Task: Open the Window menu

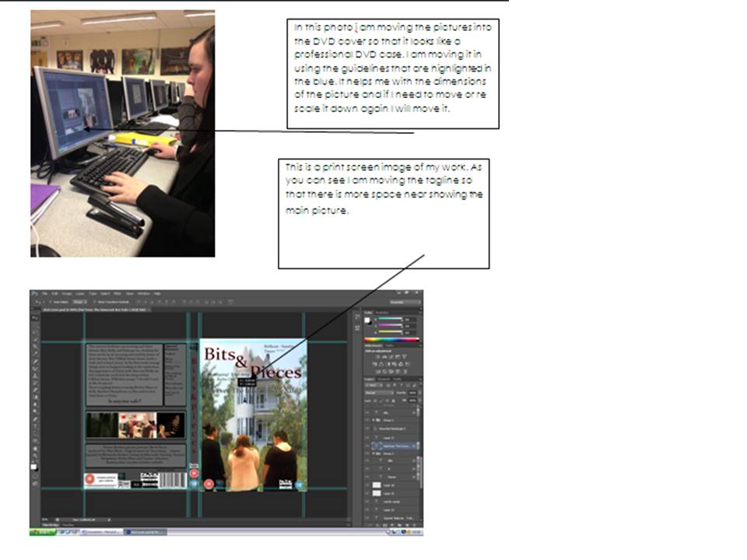Action: point(143,294)
